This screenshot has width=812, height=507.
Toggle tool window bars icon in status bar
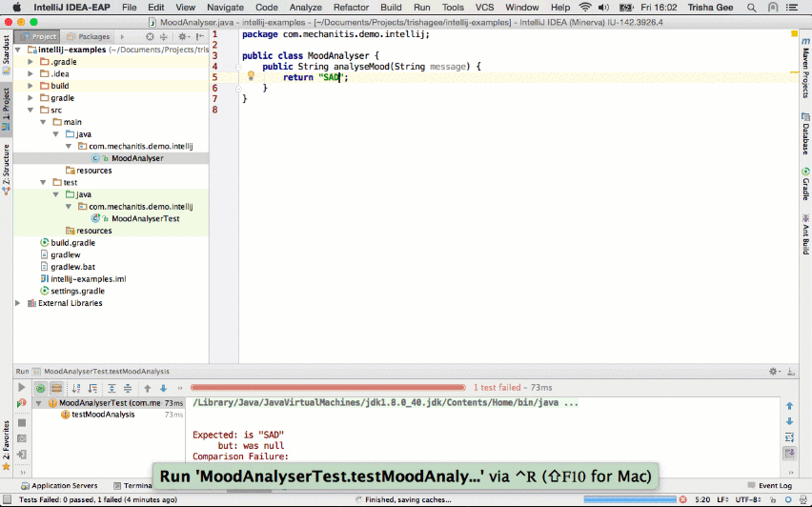click(x=7, y=499)
